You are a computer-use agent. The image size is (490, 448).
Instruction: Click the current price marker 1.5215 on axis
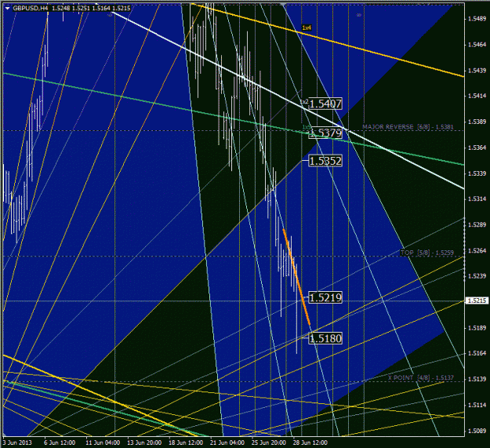pos(477,300)
